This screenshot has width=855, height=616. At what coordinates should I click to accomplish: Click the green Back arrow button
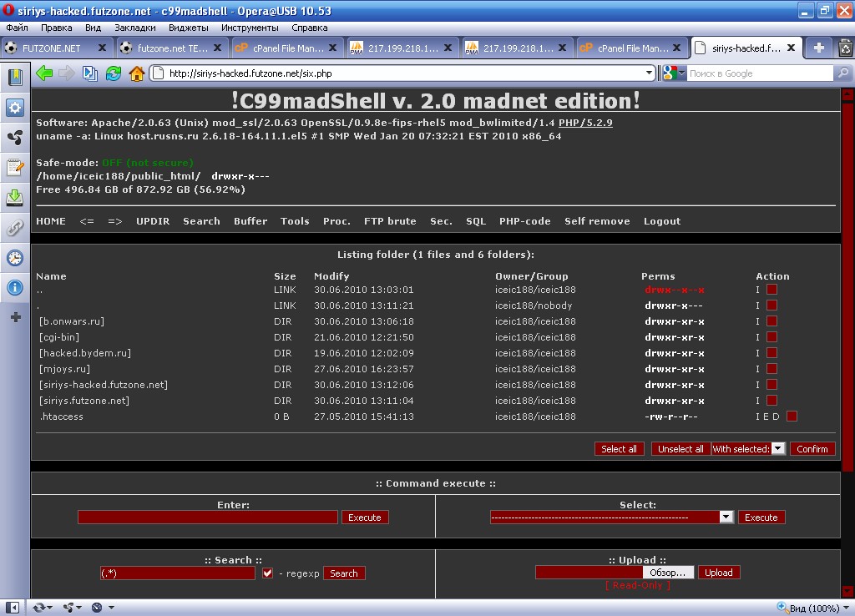point(44,73)
